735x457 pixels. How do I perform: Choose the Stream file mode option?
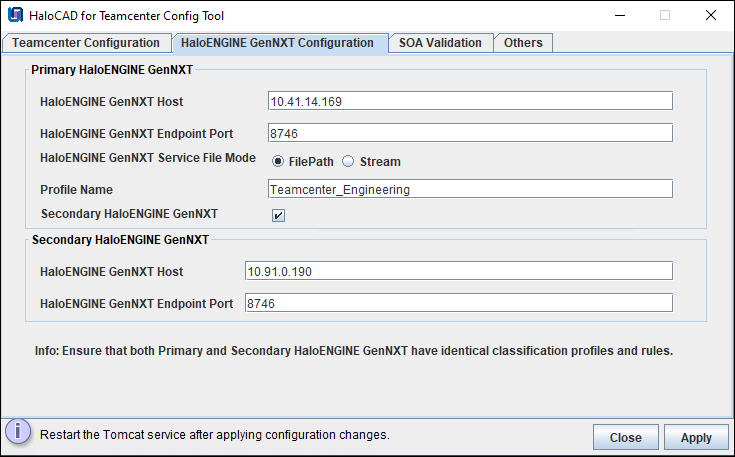(348, 161)
